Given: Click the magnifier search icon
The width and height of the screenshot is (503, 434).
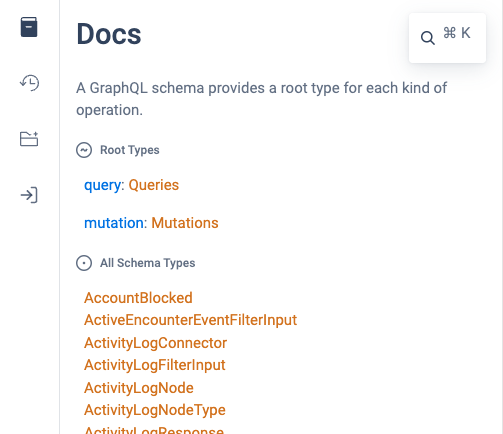Looking at the screenshot, I should coord(428,38).
